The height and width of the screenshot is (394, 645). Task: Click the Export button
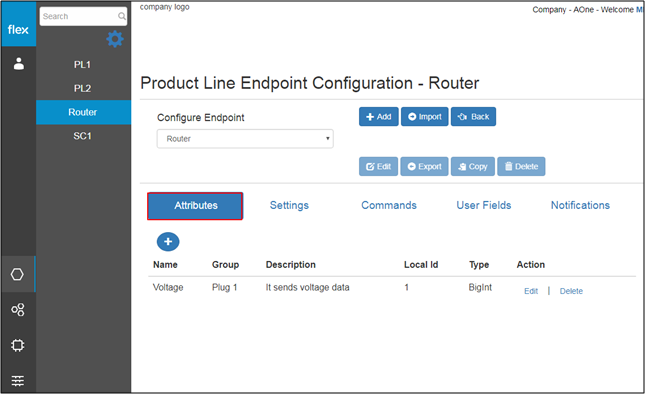click(x=425, y=167)
